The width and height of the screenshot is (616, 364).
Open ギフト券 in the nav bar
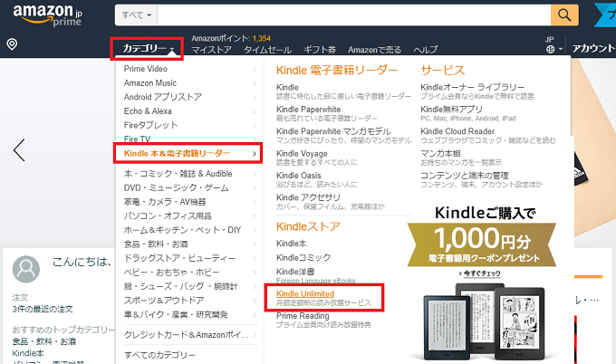tap(320, 50)
